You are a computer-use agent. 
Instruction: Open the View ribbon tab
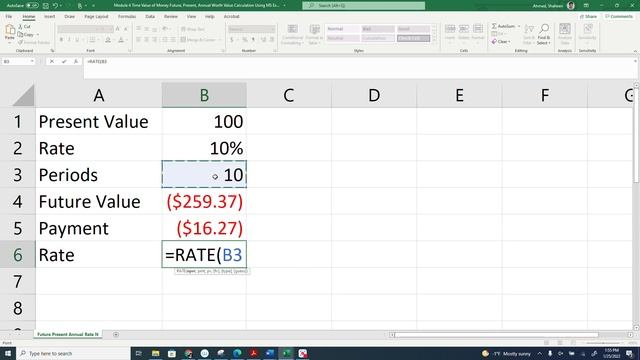pyautogui.click(x=191, y=17)
